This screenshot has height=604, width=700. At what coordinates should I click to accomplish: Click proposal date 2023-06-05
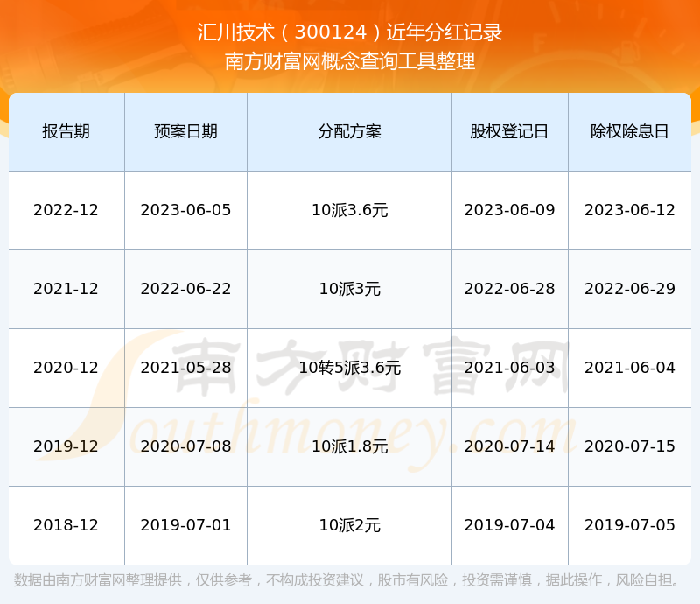[185, 210]
